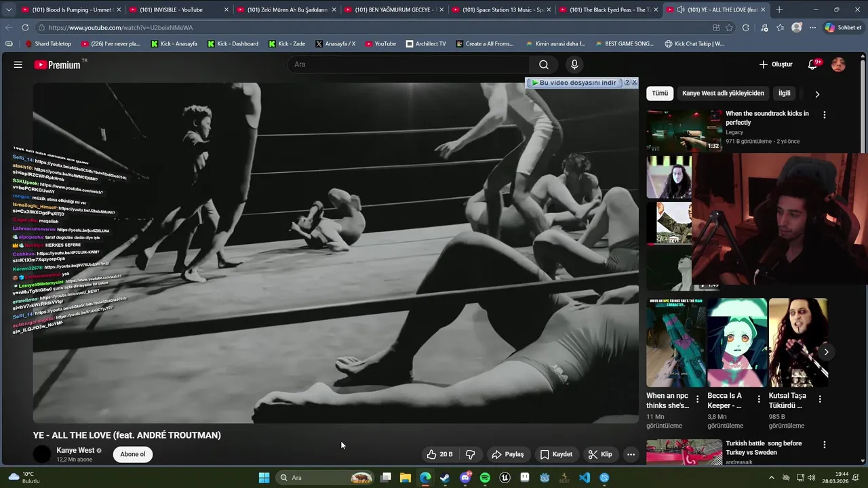Open more actions ellipsis under video
This screenshot has width=868, height=488.
pos(631,454)
